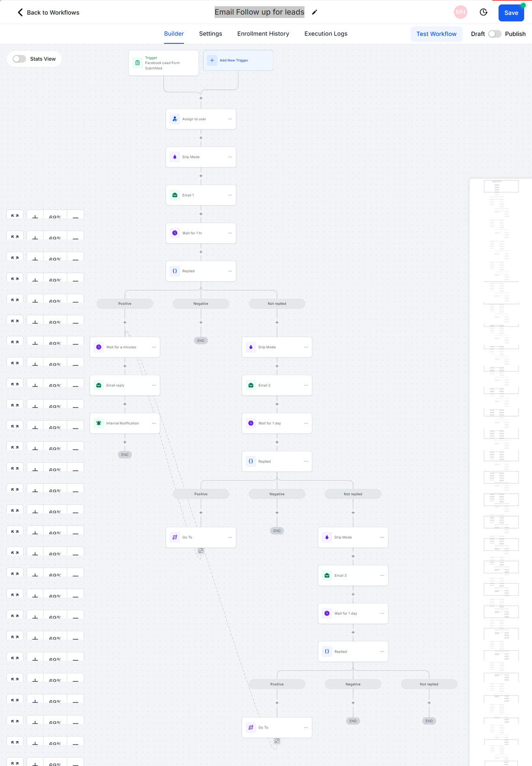Open menu of Drip Mode node preceding Email 1
This screenshot has height=766, width=532.
(x=230, y=157)
